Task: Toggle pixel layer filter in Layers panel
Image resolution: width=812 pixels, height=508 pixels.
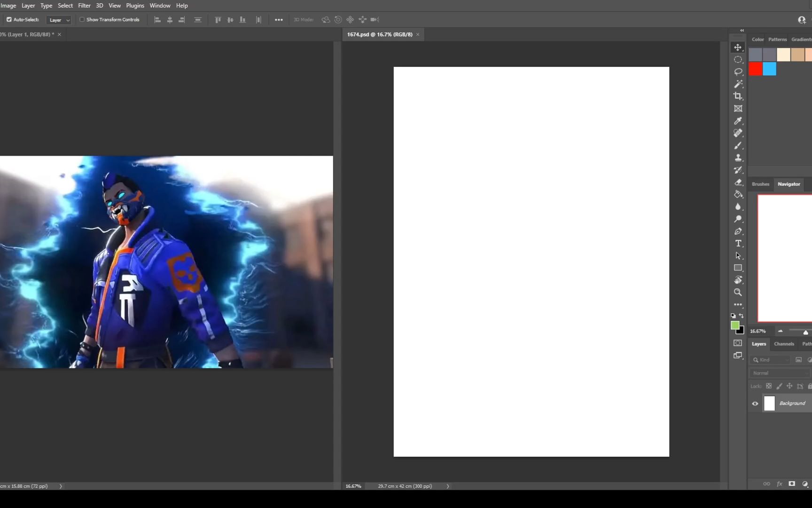Action: tap(798, 360)
